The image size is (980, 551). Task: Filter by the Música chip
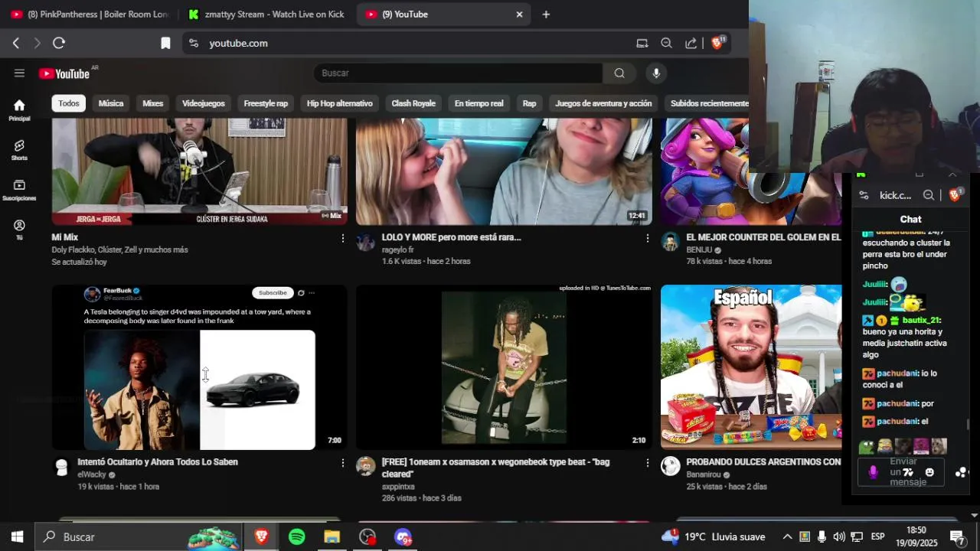click(111, 103)
